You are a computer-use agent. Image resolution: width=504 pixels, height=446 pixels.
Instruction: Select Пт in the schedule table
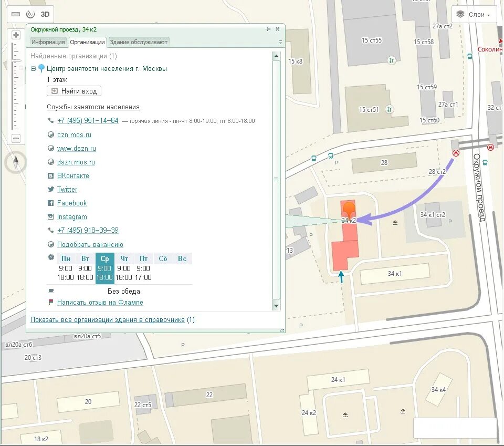pyautogui.click(x=144, y=258)
